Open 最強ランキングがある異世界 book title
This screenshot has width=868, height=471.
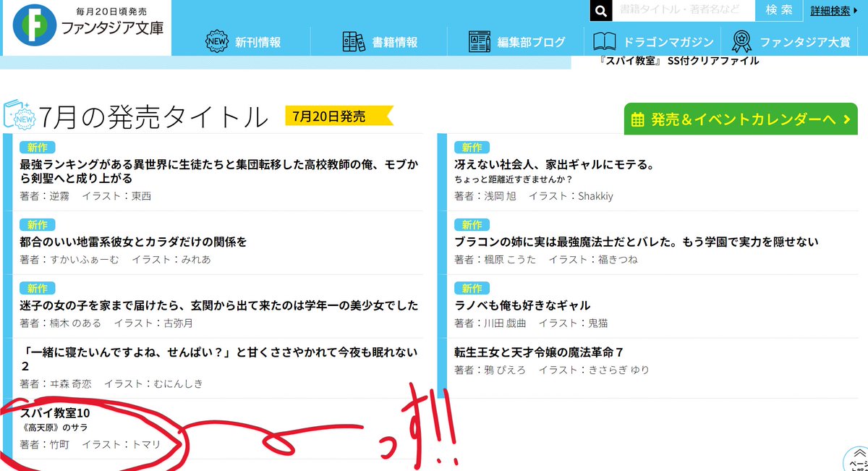pos(218,171)
